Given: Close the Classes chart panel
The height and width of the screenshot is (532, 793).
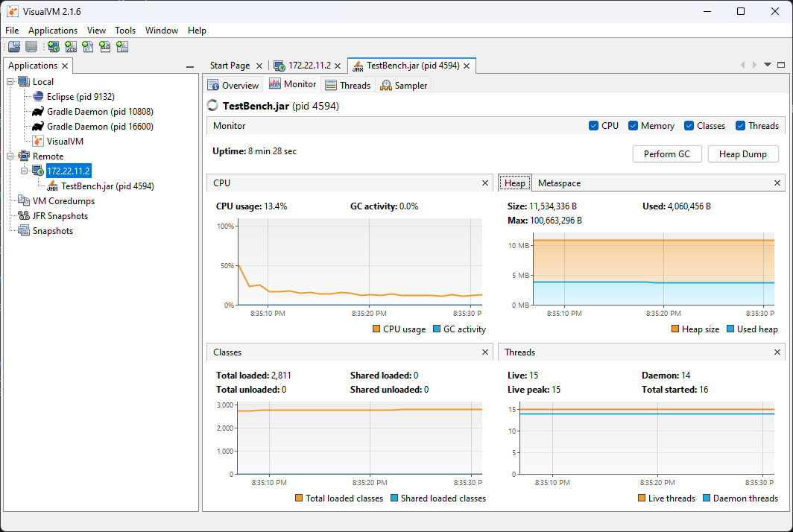Looking at the screenshot, I should [485, 352].
